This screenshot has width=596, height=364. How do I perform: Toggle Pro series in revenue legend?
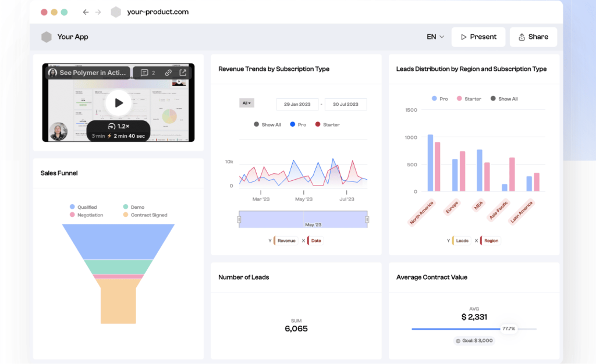point(298,124)
